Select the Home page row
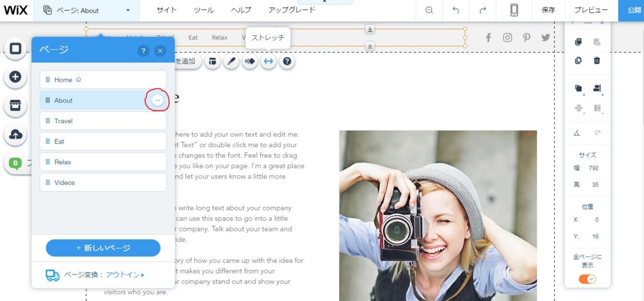 click(x=103, y=80)
